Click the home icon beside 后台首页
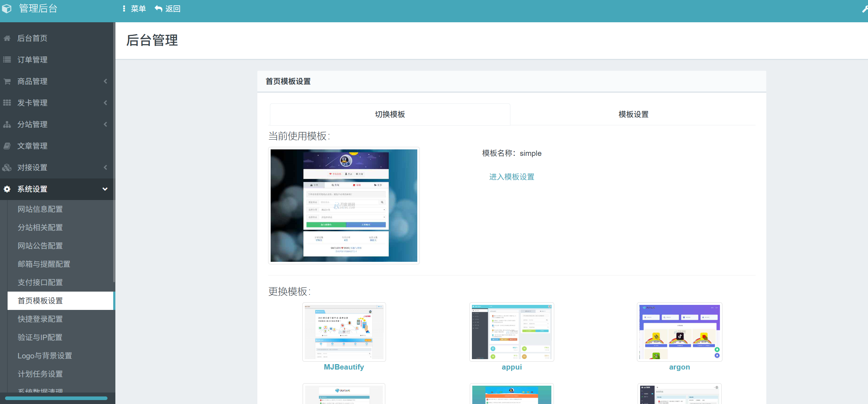 click(x=7, y=38)
